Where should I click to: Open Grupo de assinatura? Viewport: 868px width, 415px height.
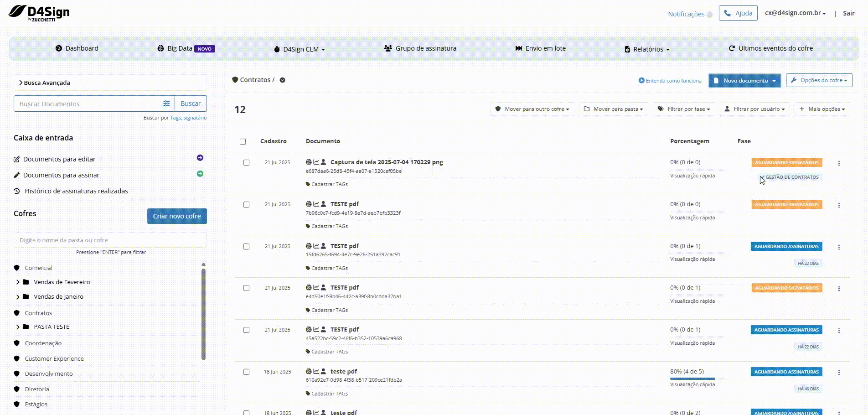(420, 48)
